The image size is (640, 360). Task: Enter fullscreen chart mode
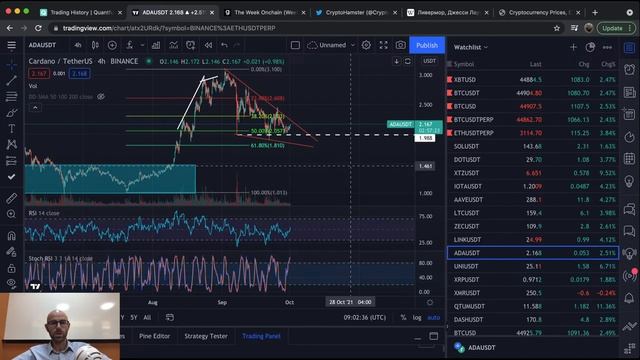(383, 45)
